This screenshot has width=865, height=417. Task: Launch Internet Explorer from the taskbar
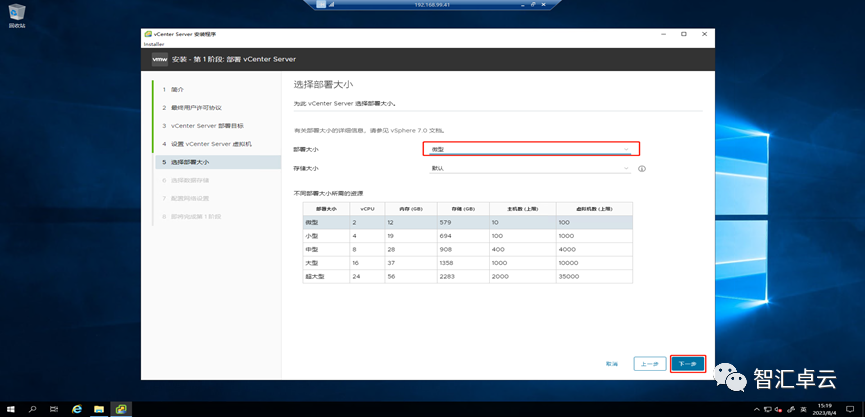[77, 409]
